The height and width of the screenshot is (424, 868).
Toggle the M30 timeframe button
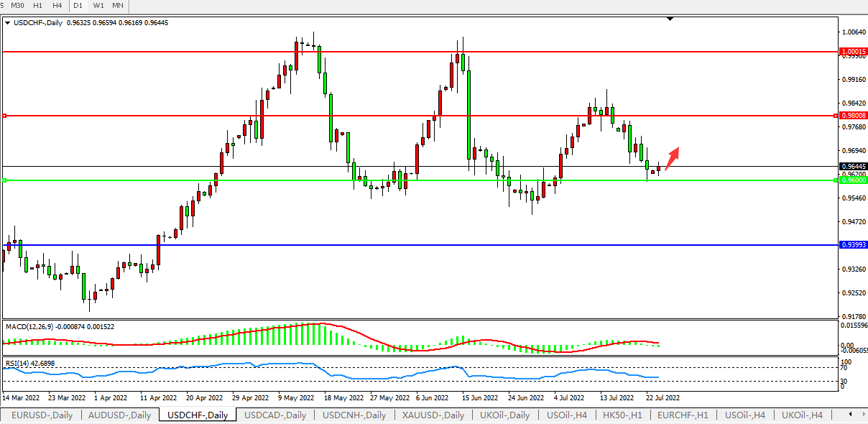coord(18,6)
